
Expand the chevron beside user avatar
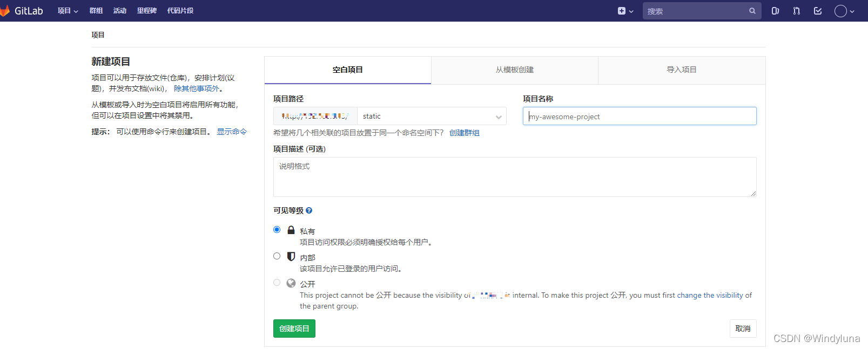(x=852, y=11)
